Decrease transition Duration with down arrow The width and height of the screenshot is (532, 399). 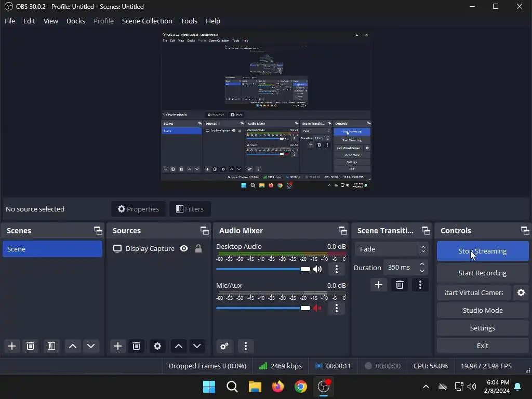[422, 271]
